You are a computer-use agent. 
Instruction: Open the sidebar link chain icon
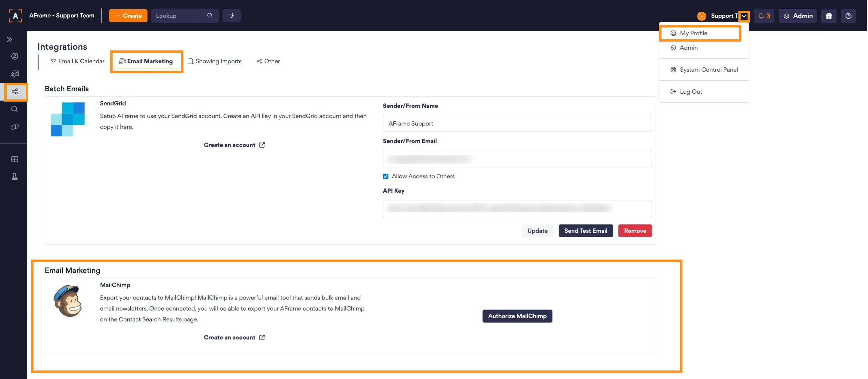[x=14, y=127]
